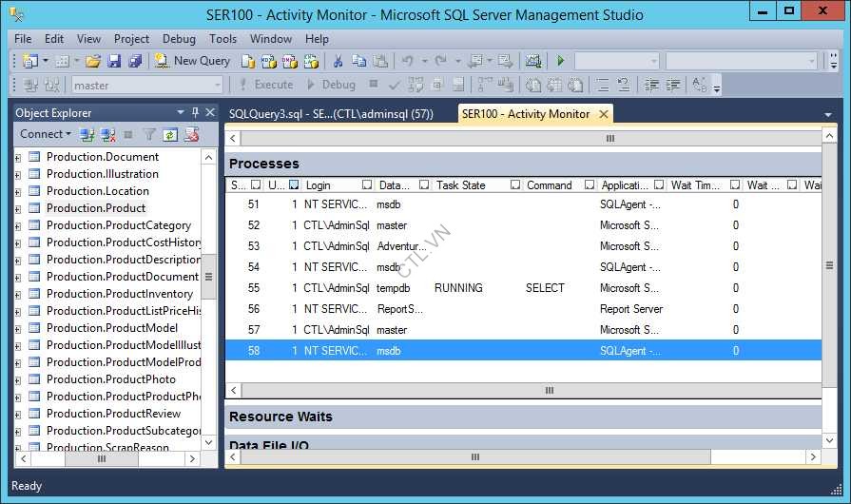Viewport: 851px width, 504px height.
Task: Open the Connect dropdown in Object Explorer
Action: point(45,135)
